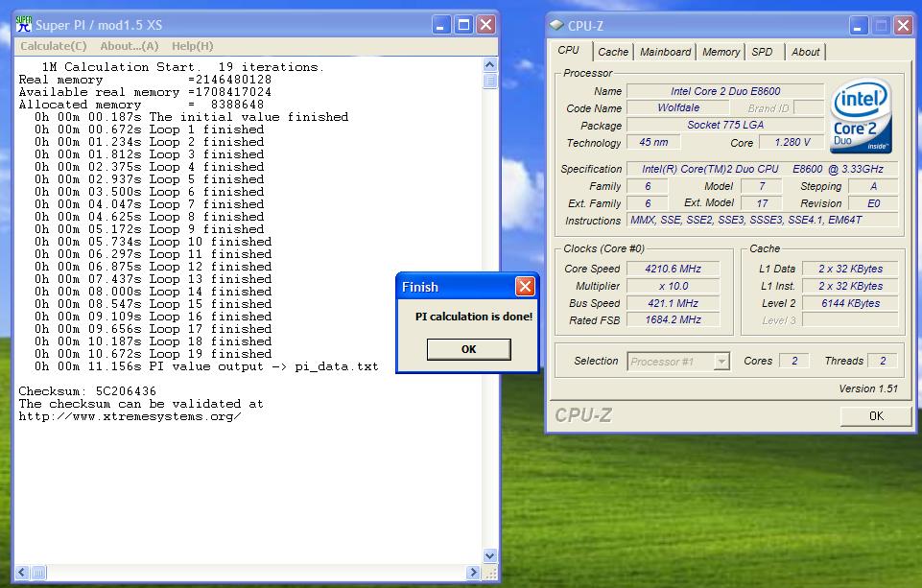Click OK button in CPU-Z window
Image resolution: width=922 pixels, height=588 pixels.
(x=876, y=415)
